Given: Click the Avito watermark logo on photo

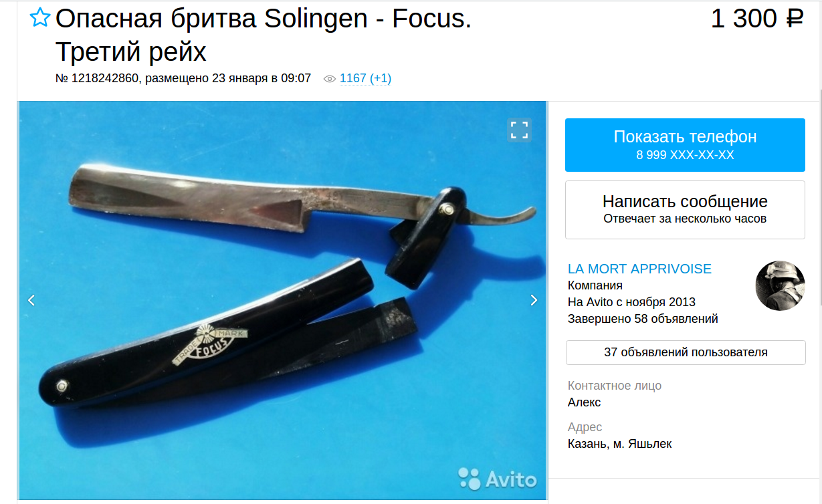Looking at the screenshot, I should [498, 479].
